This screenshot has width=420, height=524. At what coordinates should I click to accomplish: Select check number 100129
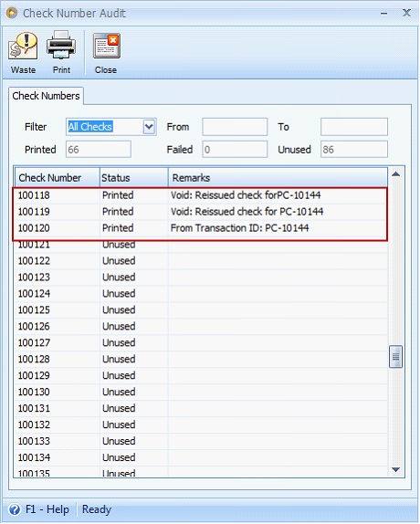click(x=34, y=375)
